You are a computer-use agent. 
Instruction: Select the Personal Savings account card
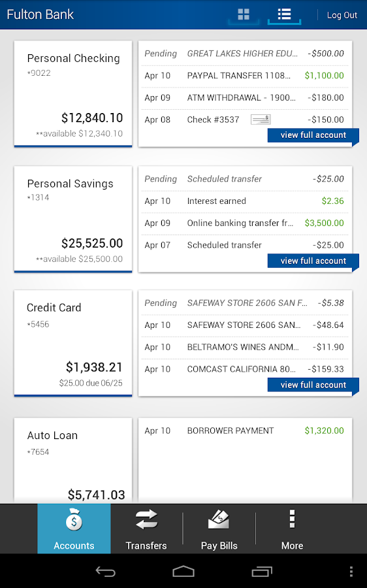click(73, 219)
